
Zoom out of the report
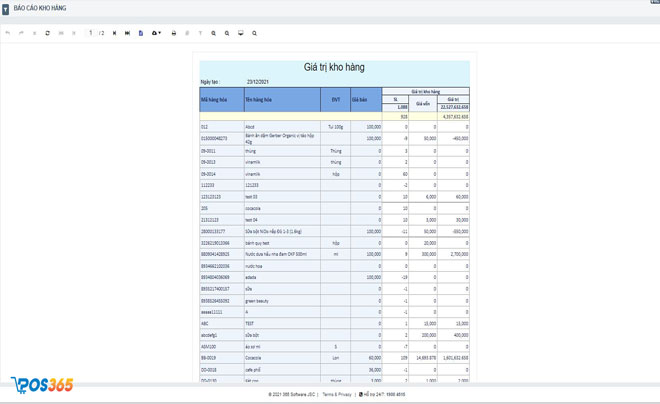pos(227,33)
